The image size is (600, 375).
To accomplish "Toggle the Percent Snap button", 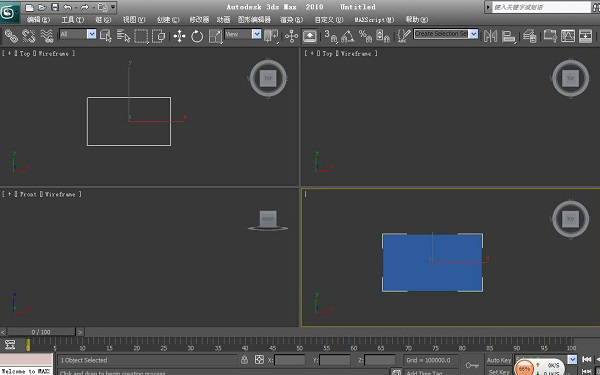I will pos(365,36).
